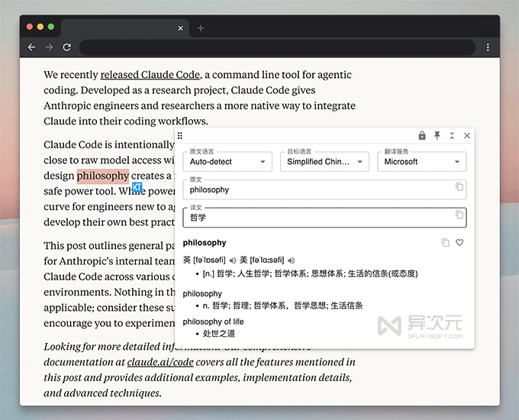Click the browser forward arrow
The height and width of the screenshot is (420, 519).
[x=49, y=47]
